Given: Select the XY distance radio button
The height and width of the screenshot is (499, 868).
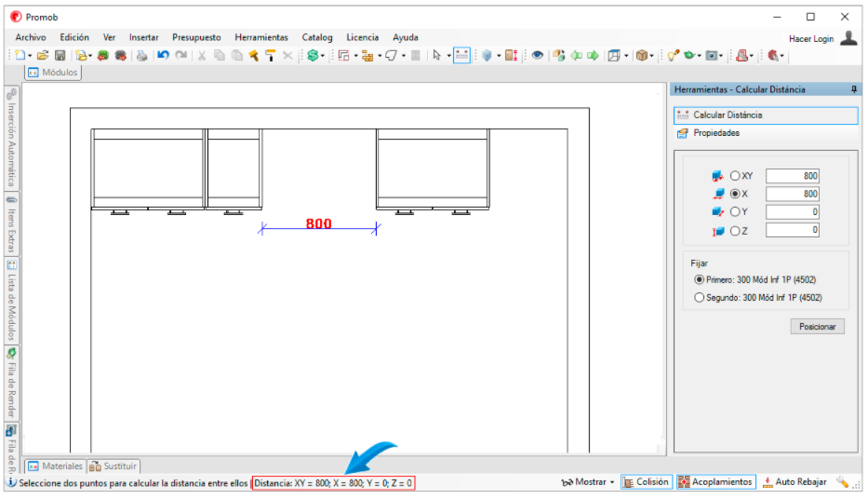Looking at the screenshot, I should (x=735, y=176).
